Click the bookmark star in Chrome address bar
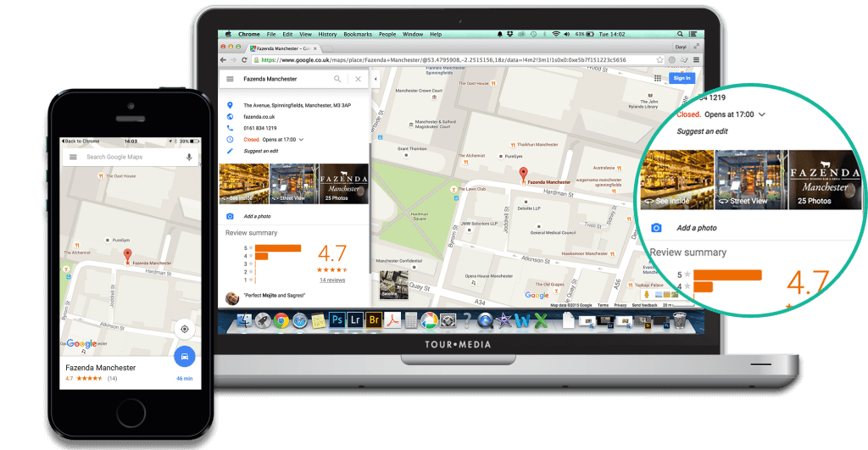Screen dimensions: 868x450 click(659, 60)
